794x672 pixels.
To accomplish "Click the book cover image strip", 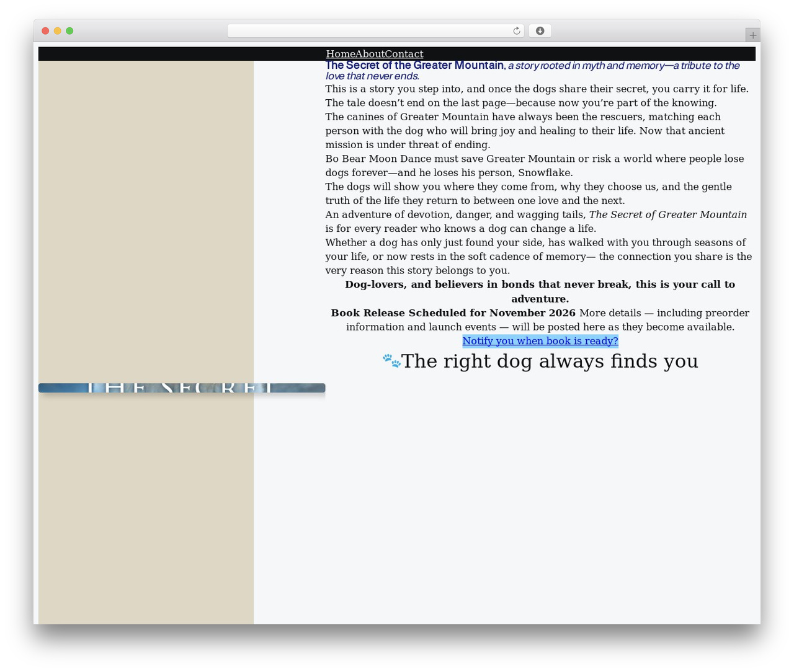I will [x=182, y=388].
